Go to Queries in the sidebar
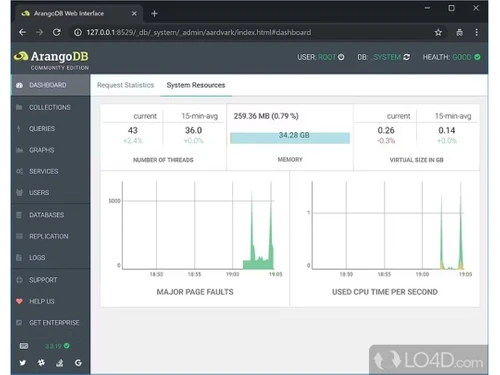 pyautogui.click(x=50, y=129)
